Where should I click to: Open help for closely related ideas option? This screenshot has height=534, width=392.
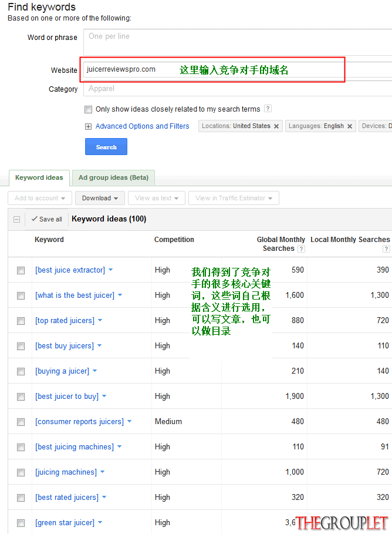click(x=268, y=109)
